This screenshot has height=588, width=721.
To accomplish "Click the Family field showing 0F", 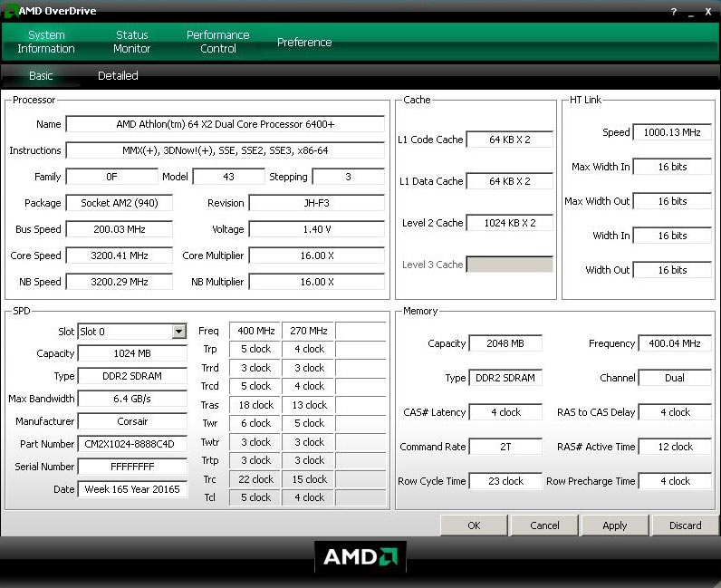I will pyautogui.click(x=111, y=177).
